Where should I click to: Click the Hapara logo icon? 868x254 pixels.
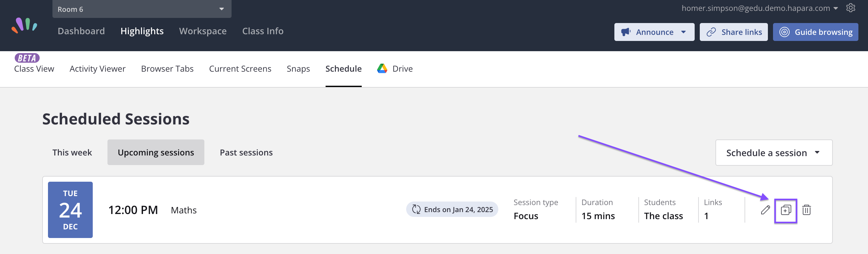tap(24, 26)
